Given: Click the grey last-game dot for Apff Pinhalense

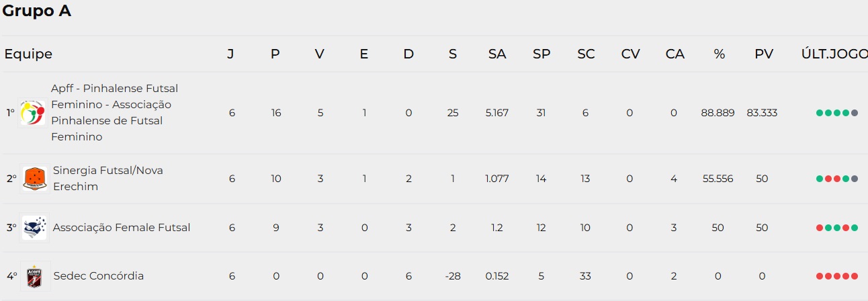Looking at the screenshot, I should coord(855,113).
